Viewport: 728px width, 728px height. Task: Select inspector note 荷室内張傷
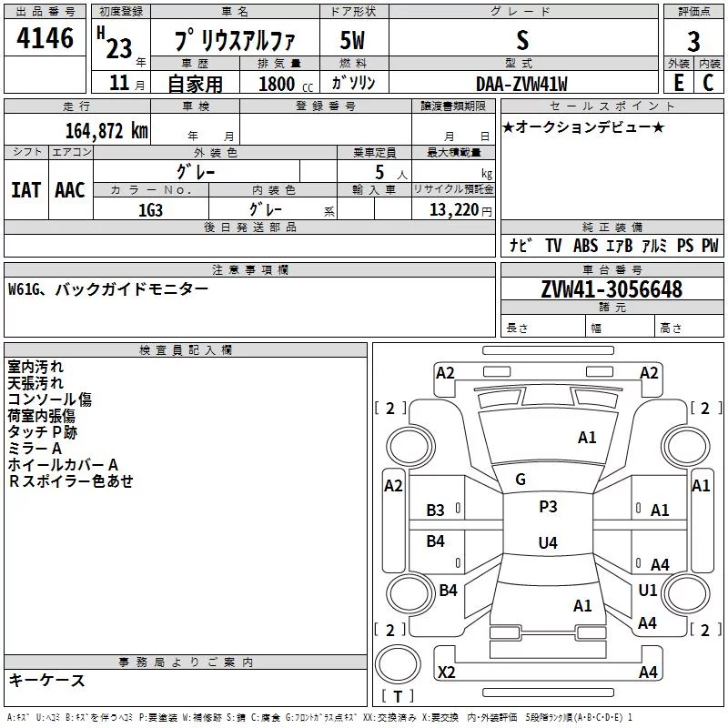click(41, 416)
